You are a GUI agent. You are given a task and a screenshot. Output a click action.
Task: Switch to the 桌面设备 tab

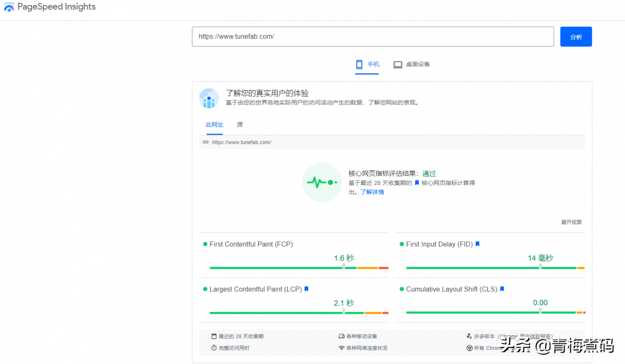412,64
